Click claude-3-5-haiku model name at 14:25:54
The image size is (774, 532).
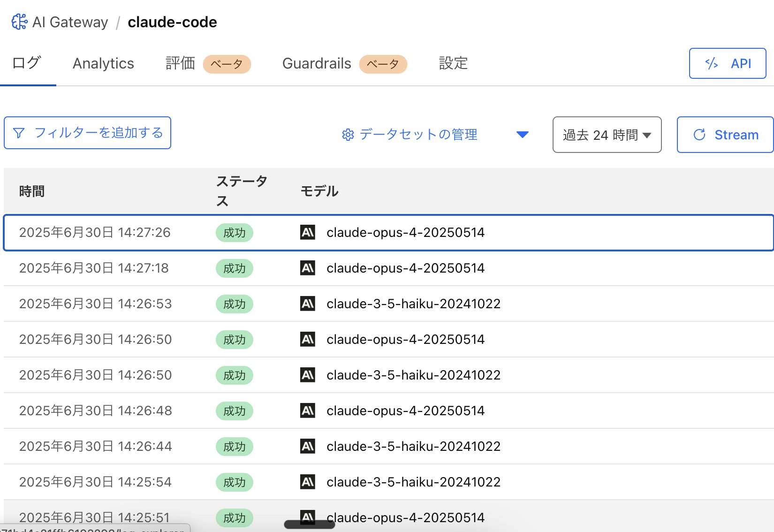tap(413, 482)
